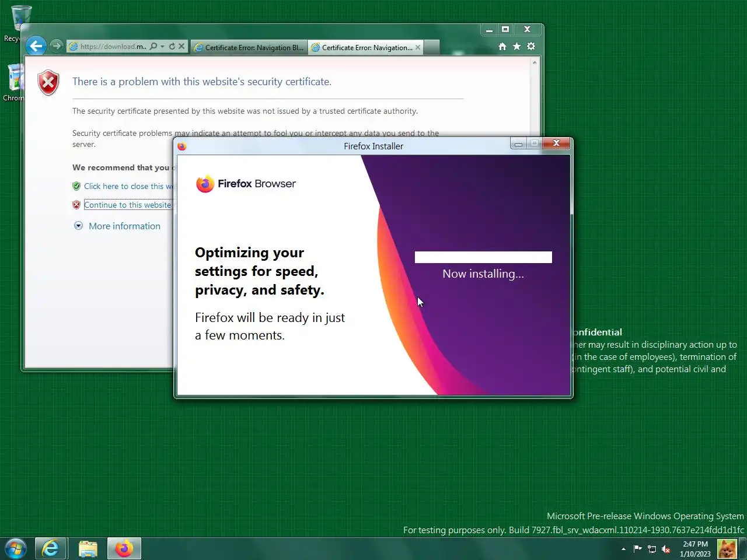The height and width of the screenshot is (560, 747).
Task: Minimize the Internet Explorer window
Action: (x=490, y=30)
